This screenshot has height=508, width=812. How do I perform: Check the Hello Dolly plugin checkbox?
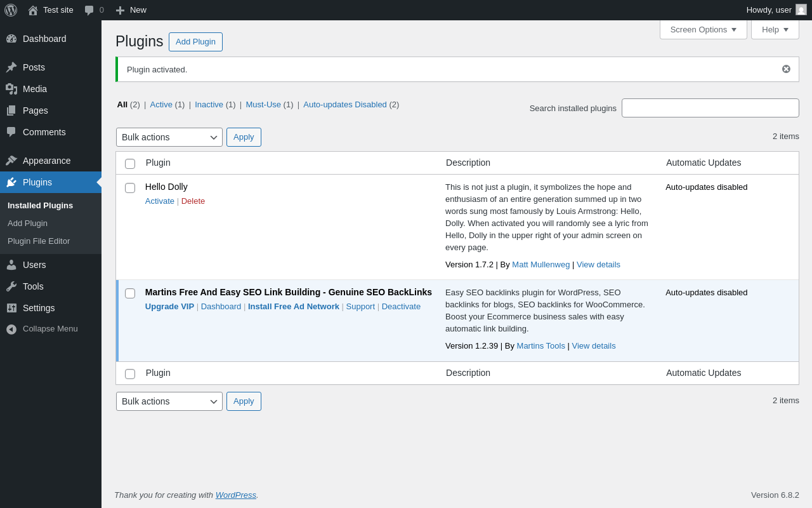[130, 188]
